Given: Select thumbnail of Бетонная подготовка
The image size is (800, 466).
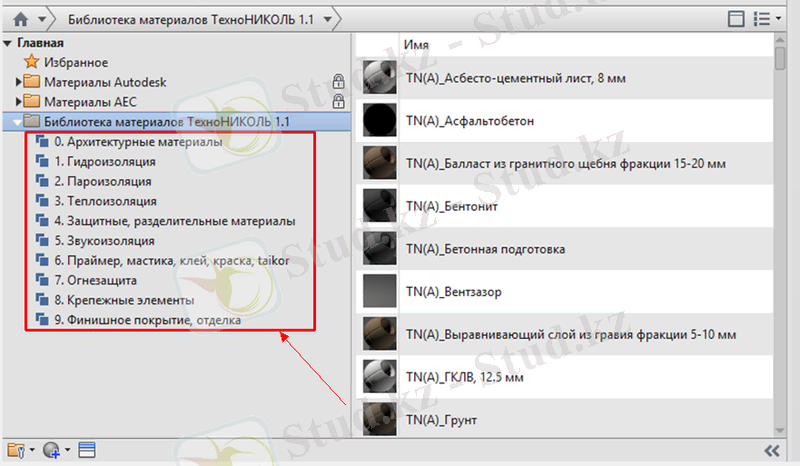Looking at the screenshot, I should tap(379, 248).
